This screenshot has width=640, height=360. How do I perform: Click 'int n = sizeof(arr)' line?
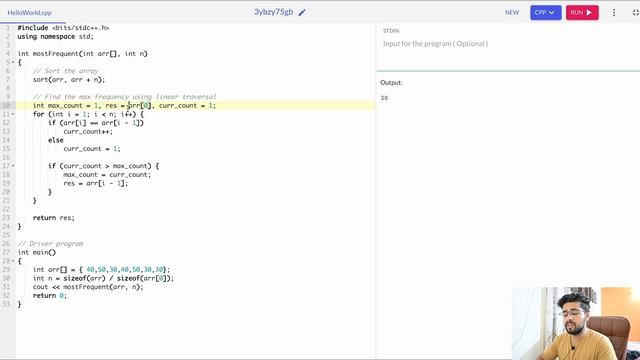point(103,278)
